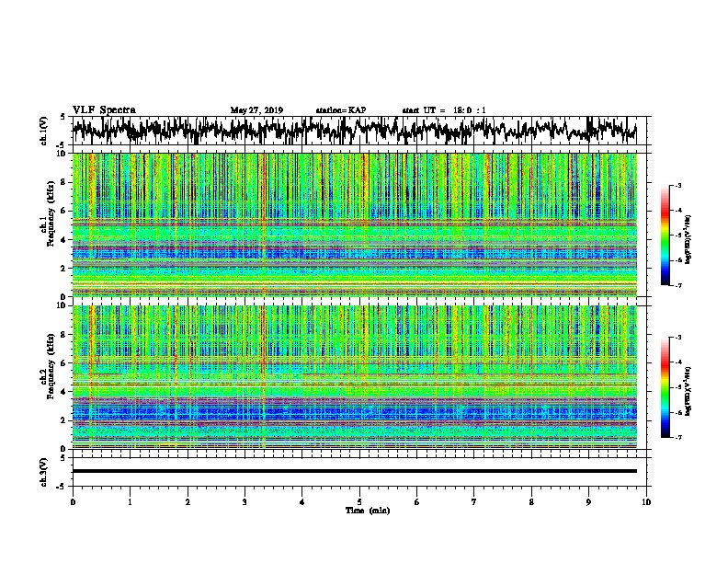728x563 pixels.
Task: Click the time axis tick label "10"
Action: point(646,501)
